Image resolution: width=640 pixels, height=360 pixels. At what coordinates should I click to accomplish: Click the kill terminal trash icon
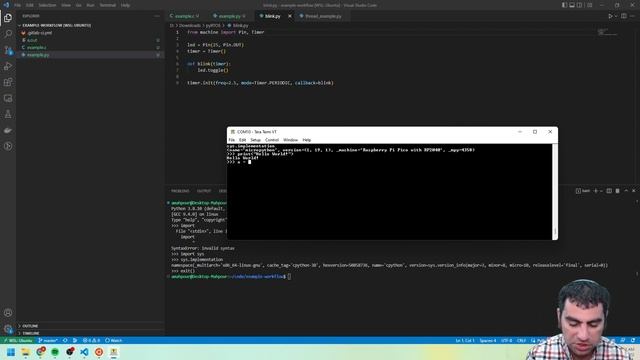(x=618, y=191)
